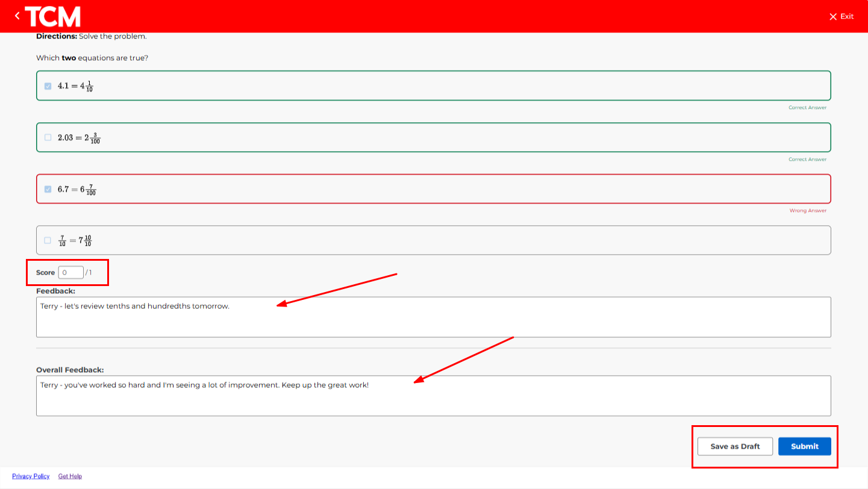868x489 pixels.
Task: Open the Privacy Policy link
Action: (31, 476)
